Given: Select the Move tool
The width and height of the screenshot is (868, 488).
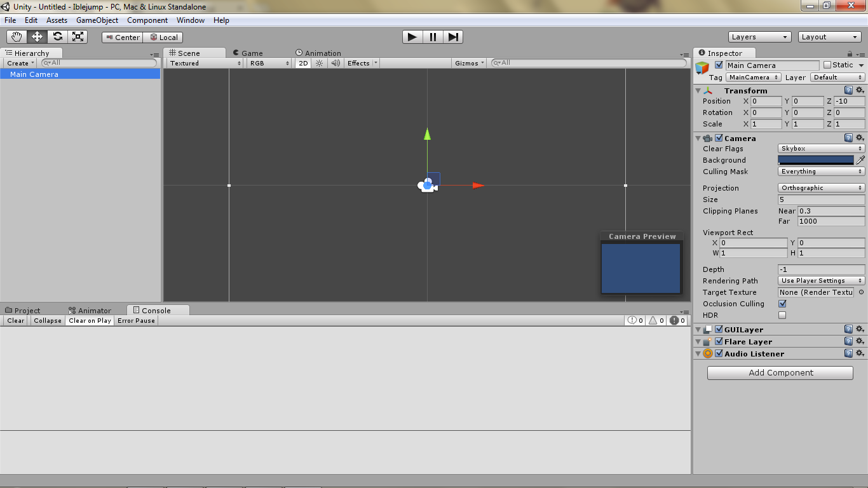Looking at the screenshot, I should click(37, 36).
